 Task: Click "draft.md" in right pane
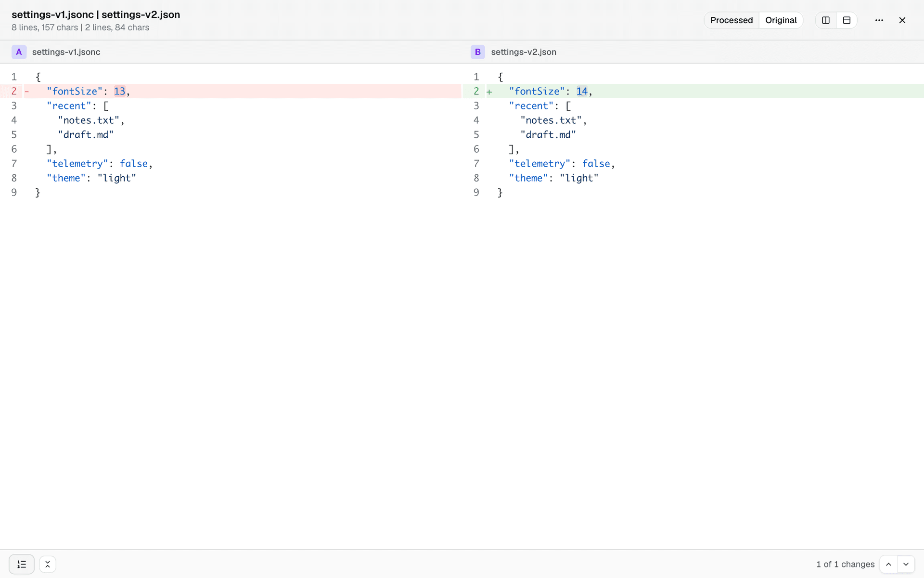[x=548, y=135]
